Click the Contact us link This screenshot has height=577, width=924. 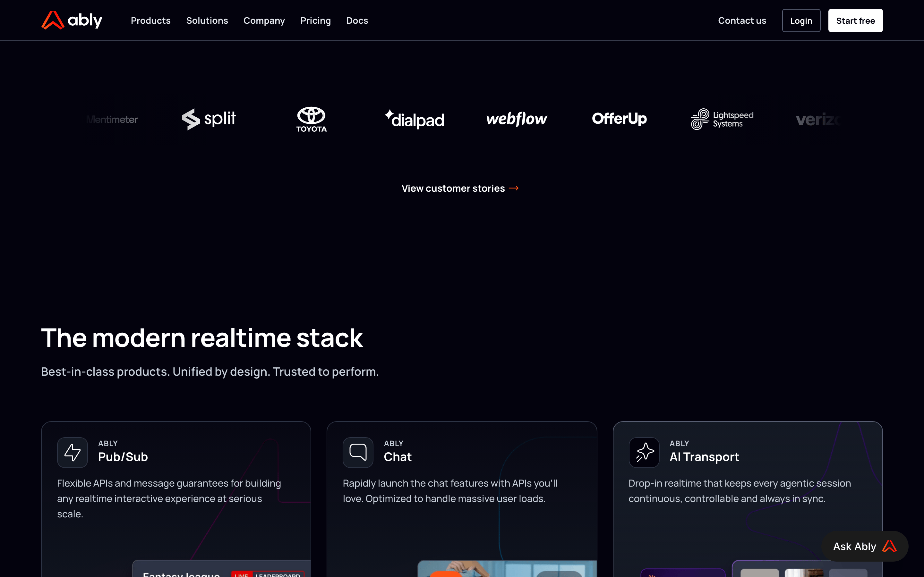point(742,21)
